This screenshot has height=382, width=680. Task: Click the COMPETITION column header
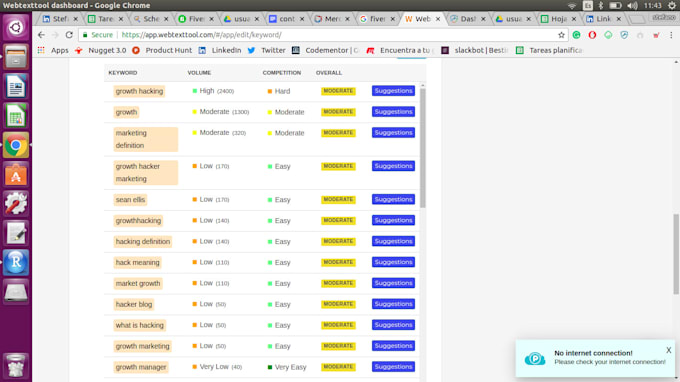coord(281,73)
